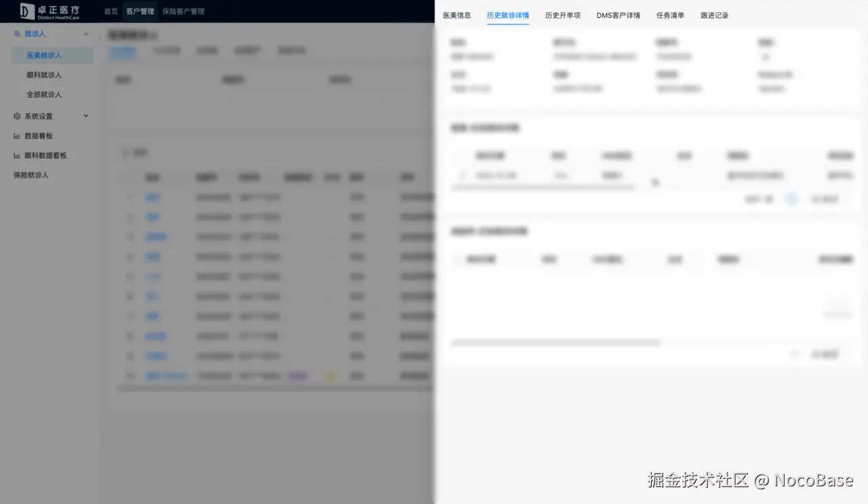Switch to the 历史开单项 tab
Viewport: 868px width, 504px height.
click(x=563, y=15)
